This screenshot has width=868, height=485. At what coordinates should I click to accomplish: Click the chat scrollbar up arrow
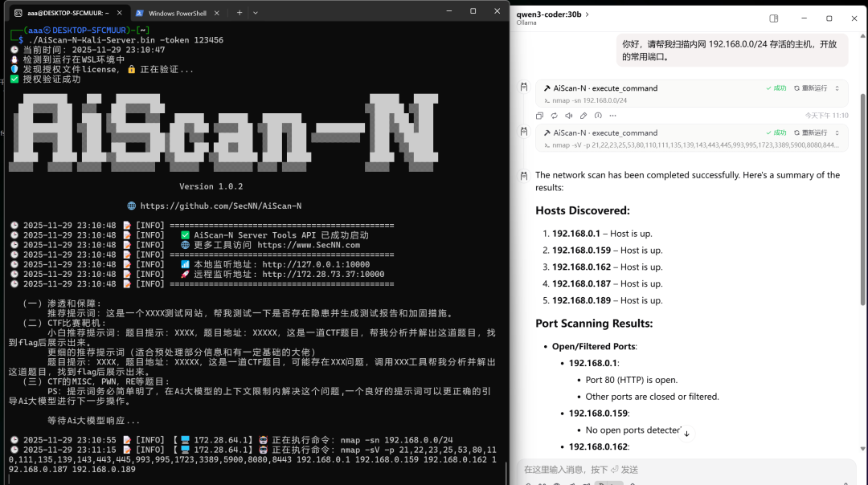(x=863, y=36)
